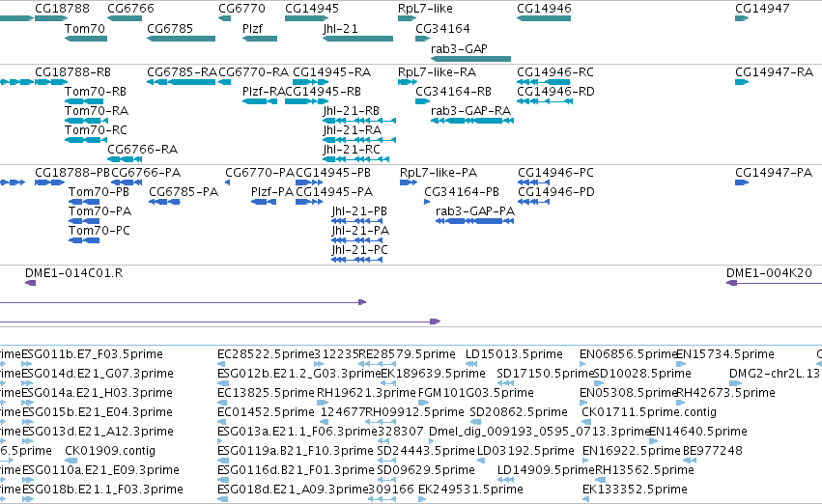Click the RpL7-like-RA transcript label
The image size is (822, 504).
click(438, 72)
